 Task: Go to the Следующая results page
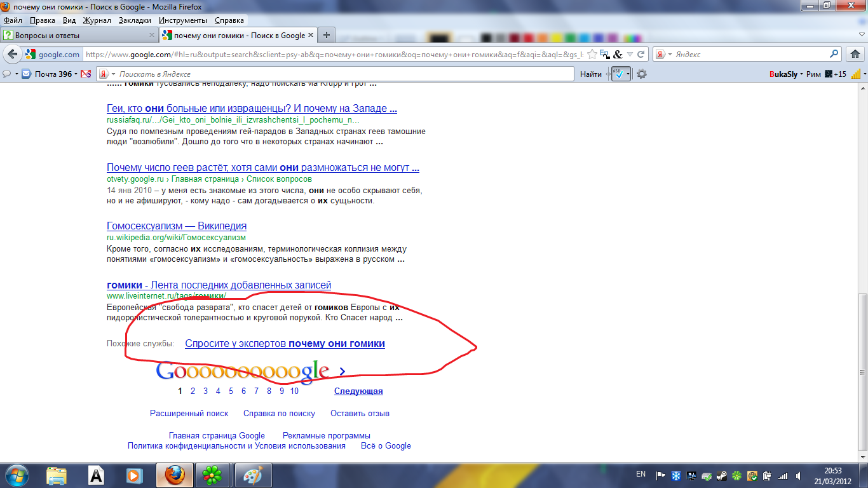point(358,391)
